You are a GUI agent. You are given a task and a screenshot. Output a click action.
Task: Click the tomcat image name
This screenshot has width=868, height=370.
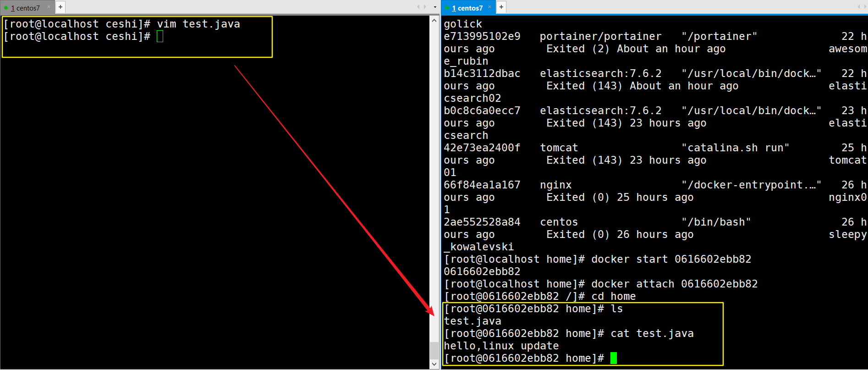click(x=559, y=148)
